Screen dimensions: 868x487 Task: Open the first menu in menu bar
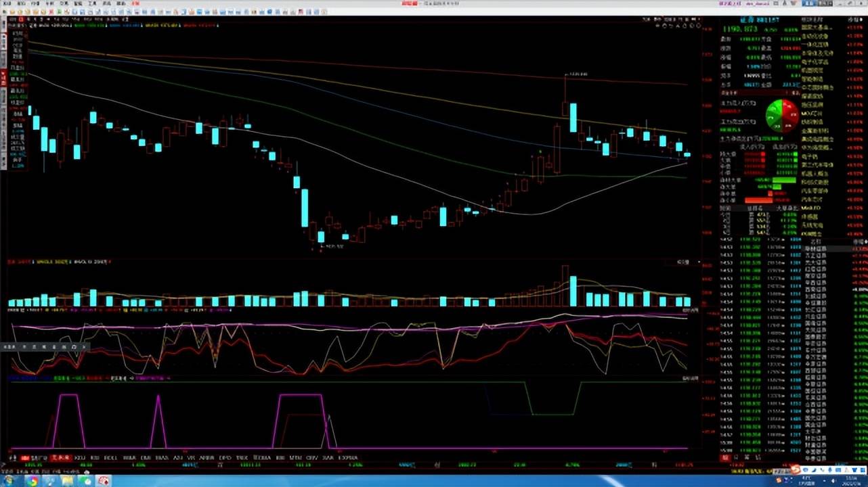tap(5, 3)
